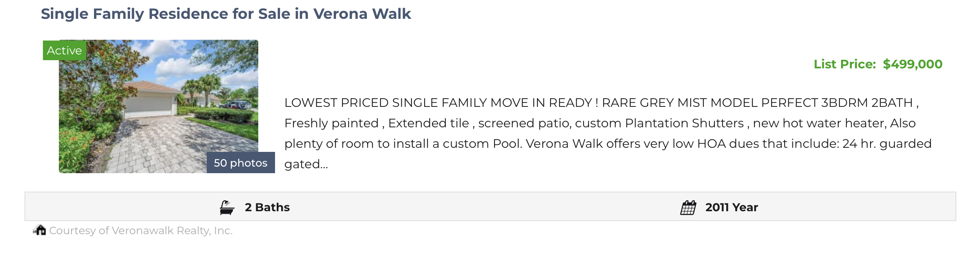Click the green Active status badge

click(65, 50)
